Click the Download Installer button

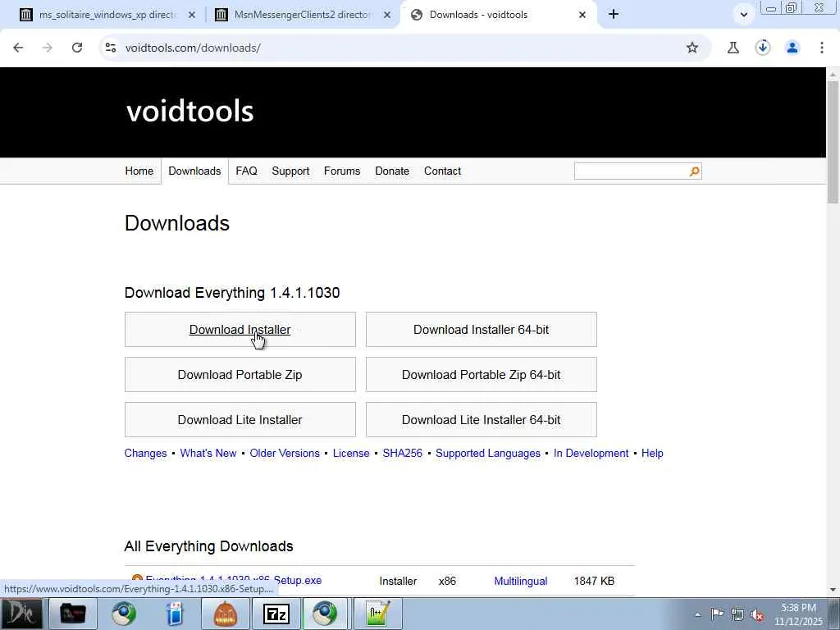coord(240,330)
